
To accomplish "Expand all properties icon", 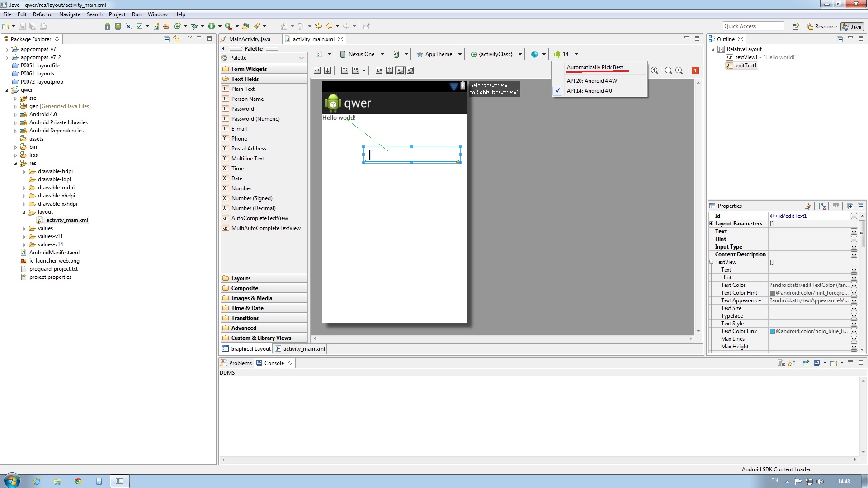I will [x=850, y=206].
